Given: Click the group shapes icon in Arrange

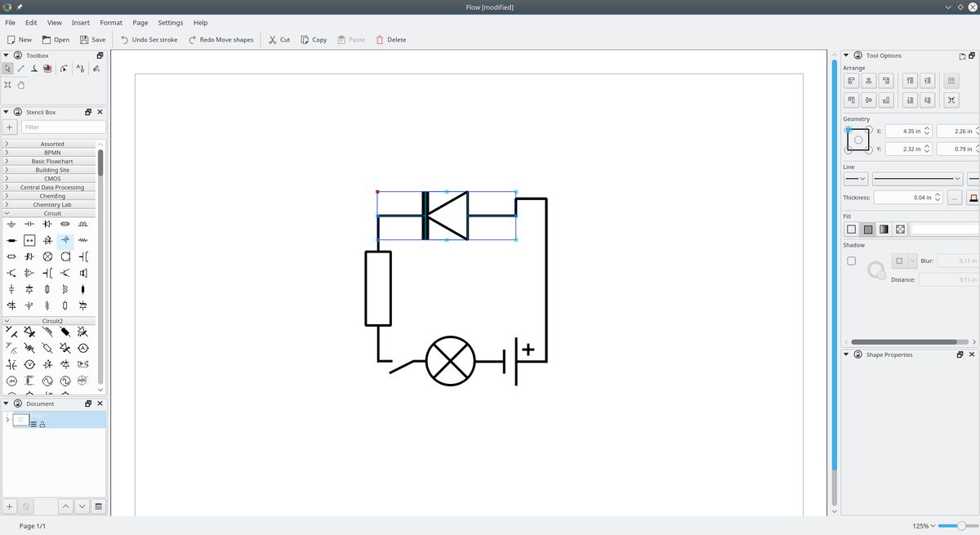Looking at the screenshot, I should [951, 81].
